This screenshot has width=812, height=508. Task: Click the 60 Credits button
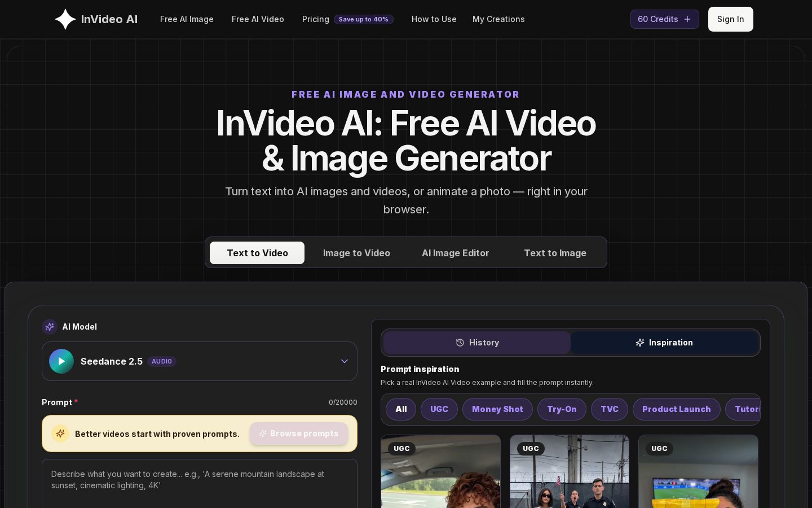click(665, 19)
